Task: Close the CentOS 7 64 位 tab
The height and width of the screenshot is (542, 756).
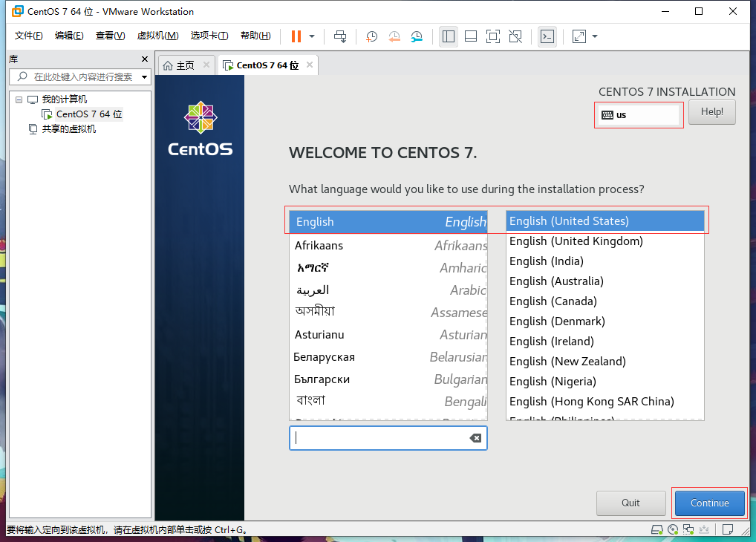Action: click(310, 65)
